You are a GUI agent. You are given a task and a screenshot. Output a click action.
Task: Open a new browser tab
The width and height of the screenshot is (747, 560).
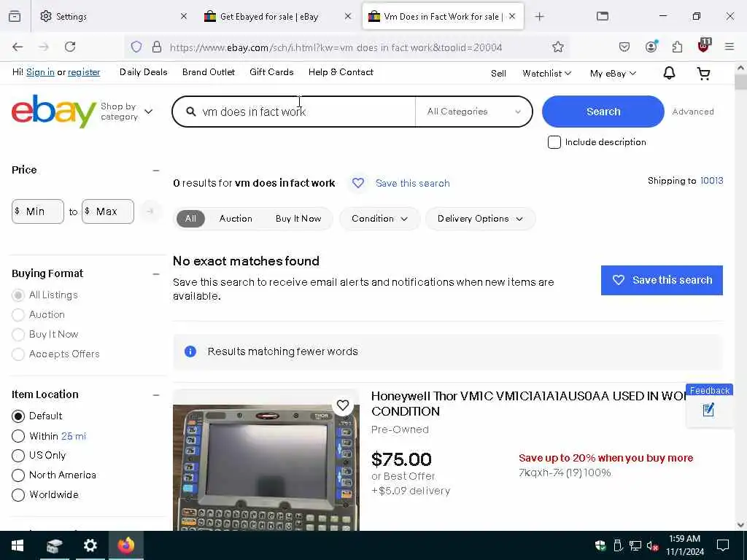click(539, 17)
